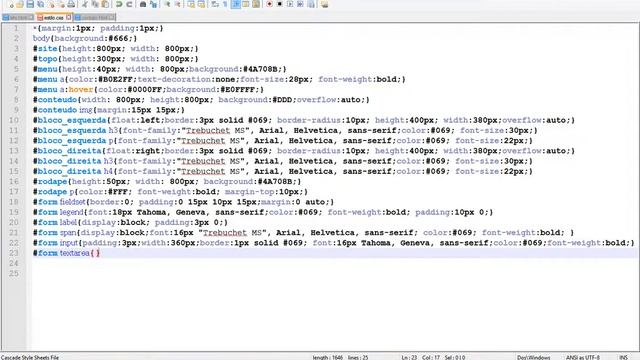Click the user-defined language icon

tap(246, 4)
